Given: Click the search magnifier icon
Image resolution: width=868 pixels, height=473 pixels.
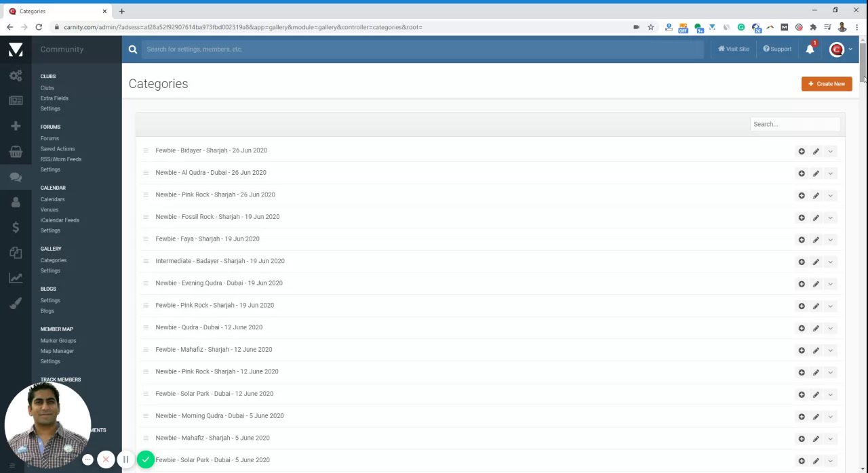Looking at the screenshot, I should 133,49.
